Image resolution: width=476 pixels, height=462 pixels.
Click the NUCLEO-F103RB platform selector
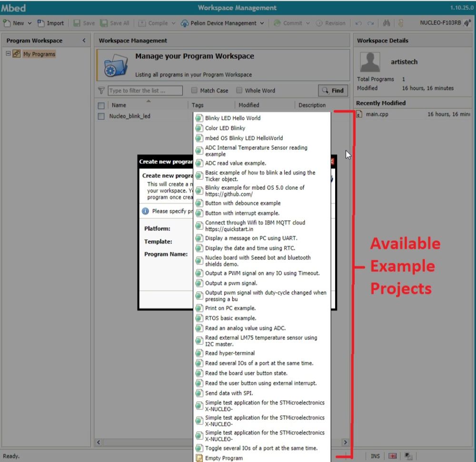[x=445, y=23]
